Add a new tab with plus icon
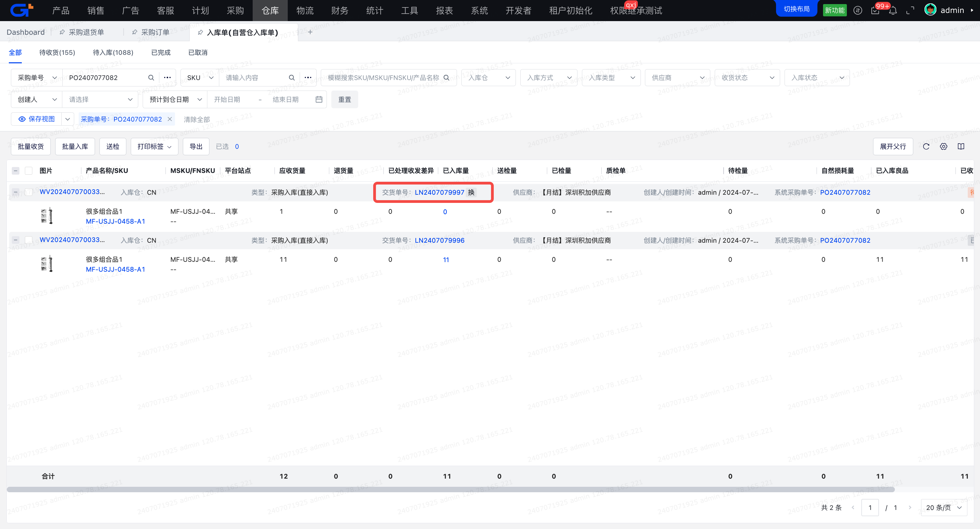Screen dimensions: 980x529 pos(310,32)
